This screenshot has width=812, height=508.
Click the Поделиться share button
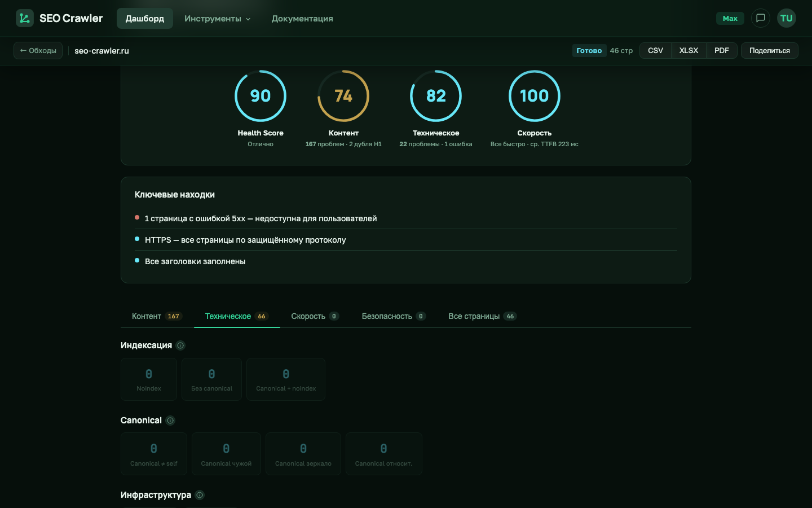tap(769, 51)
